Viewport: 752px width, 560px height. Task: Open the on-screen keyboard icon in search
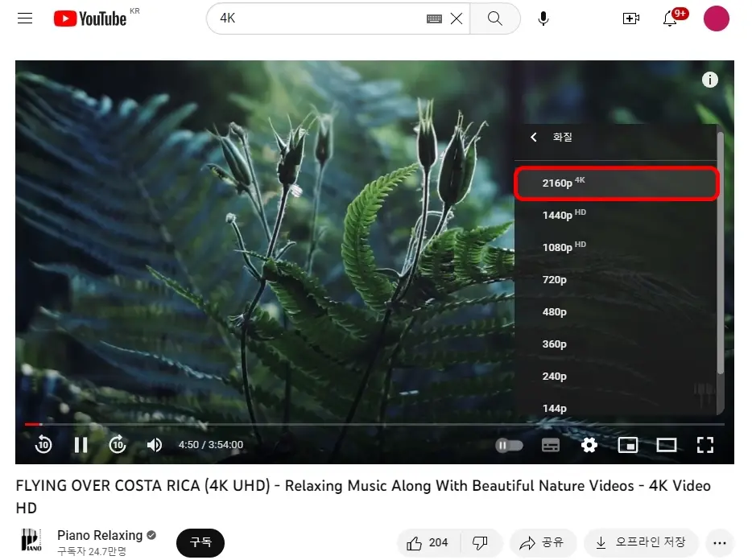(434, 19)
